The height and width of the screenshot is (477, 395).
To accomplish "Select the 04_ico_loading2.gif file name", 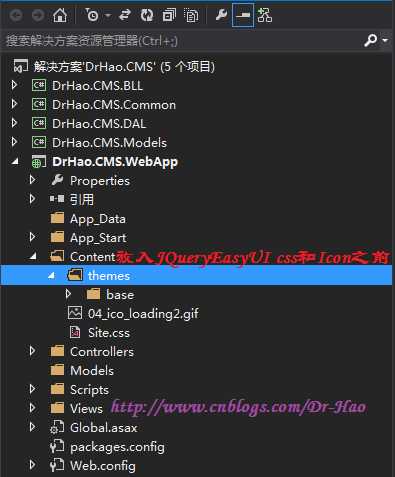I will (143, 314).
